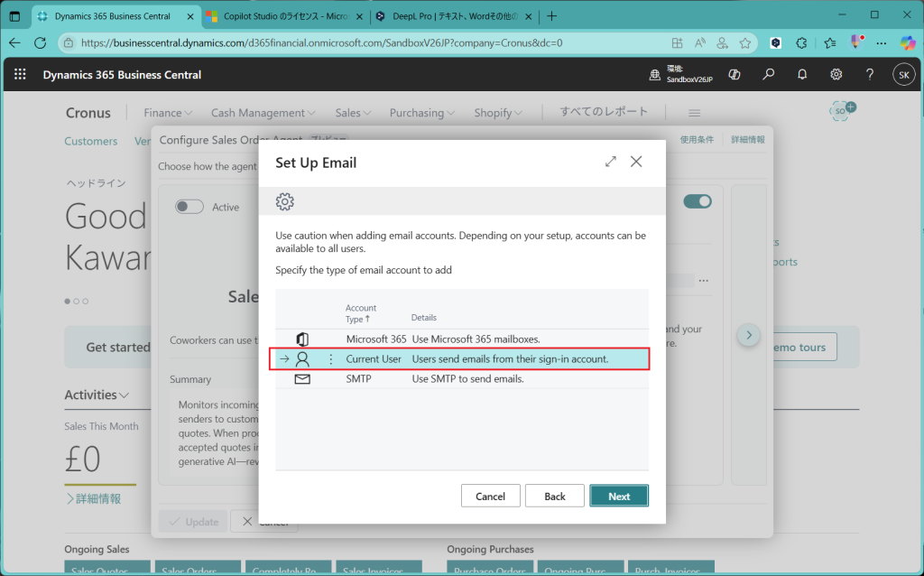Open the Edge Favorites list icon

(x=830, y=43)
